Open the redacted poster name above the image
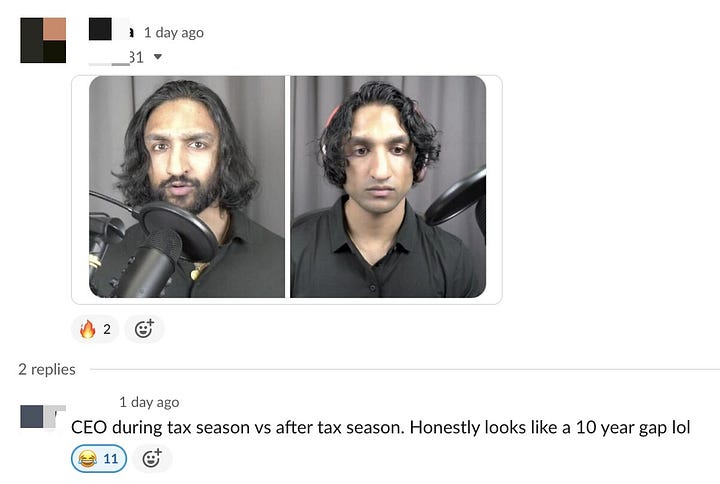Image resolution: width=720 pixels, height=484 pixels. (x=111, y=29)
